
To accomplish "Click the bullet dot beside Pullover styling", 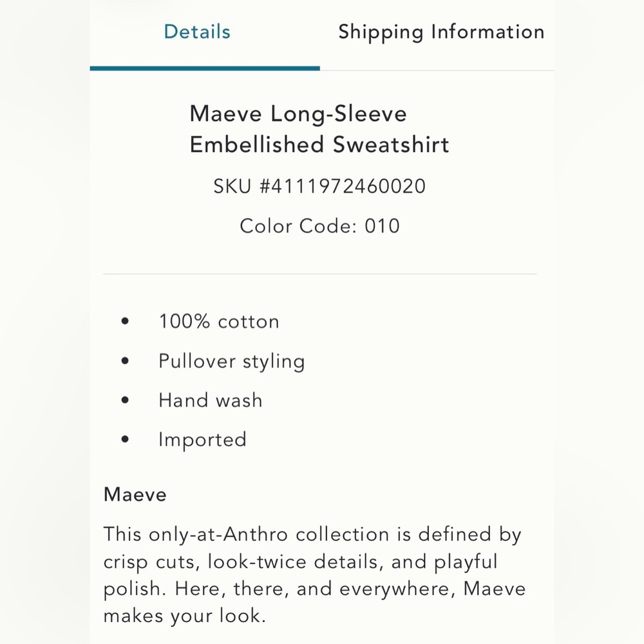I will click(126, 361).
